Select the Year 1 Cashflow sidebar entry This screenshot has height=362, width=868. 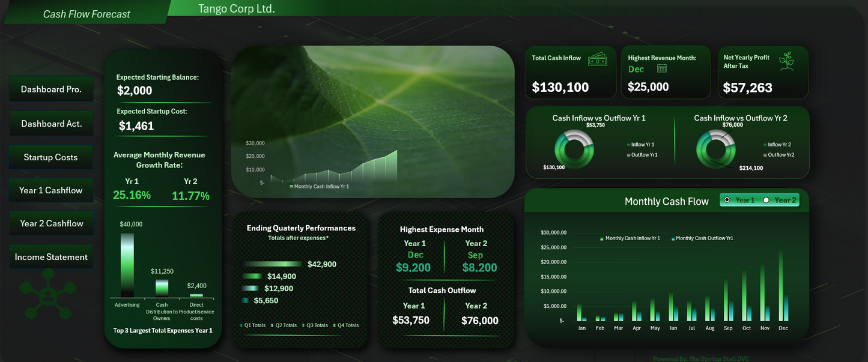pos(51,190)
